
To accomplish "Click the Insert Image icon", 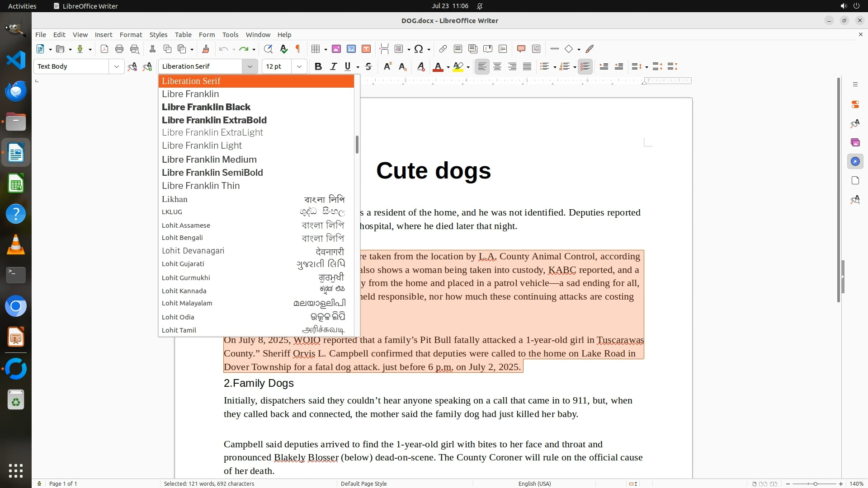I will [336, 49].
